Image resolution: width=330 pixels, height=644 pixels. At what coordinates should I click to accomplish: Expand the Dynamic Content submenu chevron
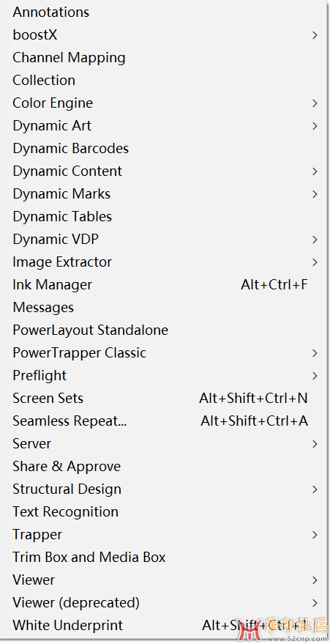pyautogui.click(x=315, y=171)
